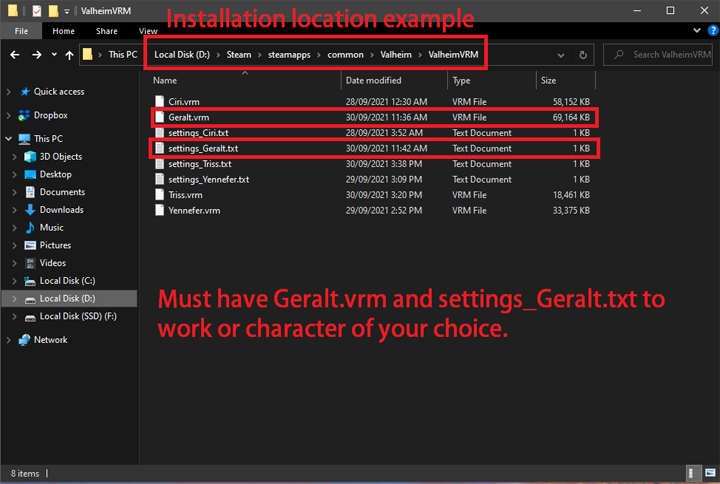Image resolution: width=720 pixels, height=484 pixels.
Task: Expand the Downloads tree node
Action: (x=15, y=210)
